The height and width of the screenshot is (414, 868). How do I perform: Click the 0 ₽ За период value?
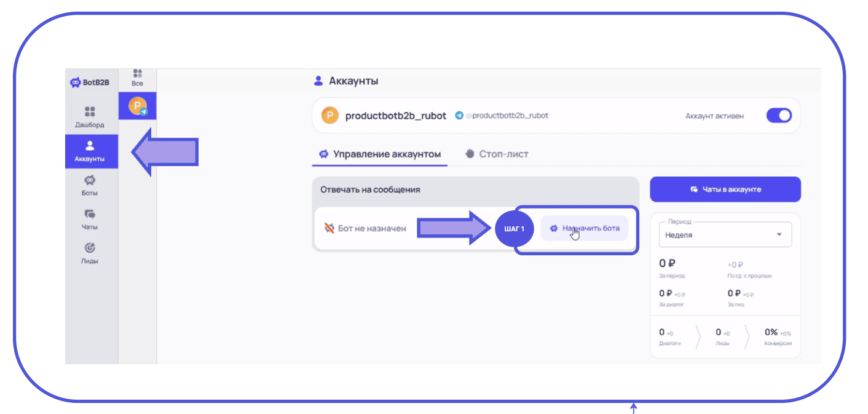click(x=667, y=264)
